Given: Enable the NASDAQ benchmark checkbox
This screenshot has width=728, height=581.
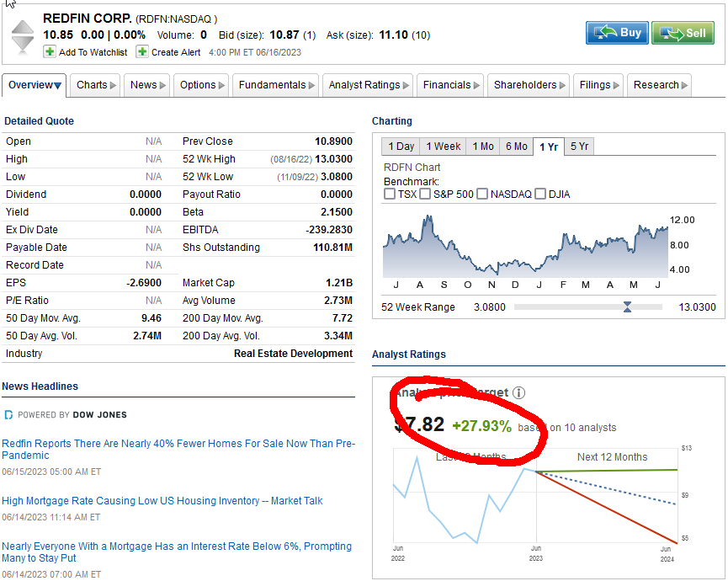Looking at the screenshot, I should point(482,194).
